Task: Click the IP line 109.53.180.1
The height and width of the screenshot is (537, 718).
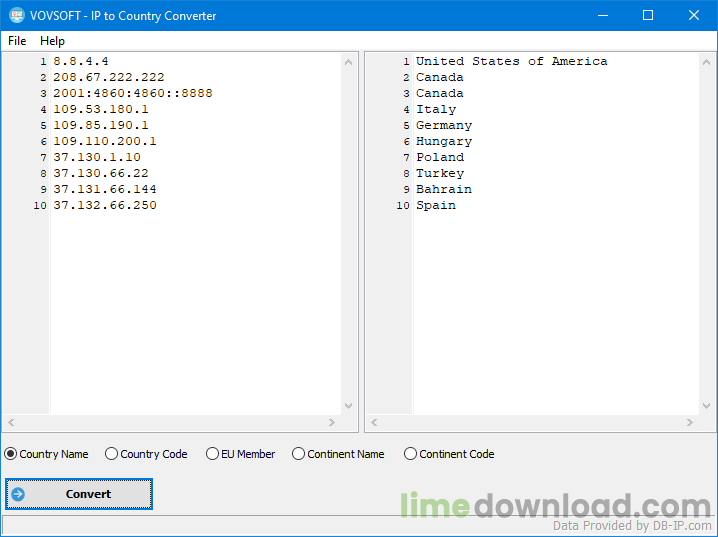Action: pyautogui.click(x=101, y=109)
